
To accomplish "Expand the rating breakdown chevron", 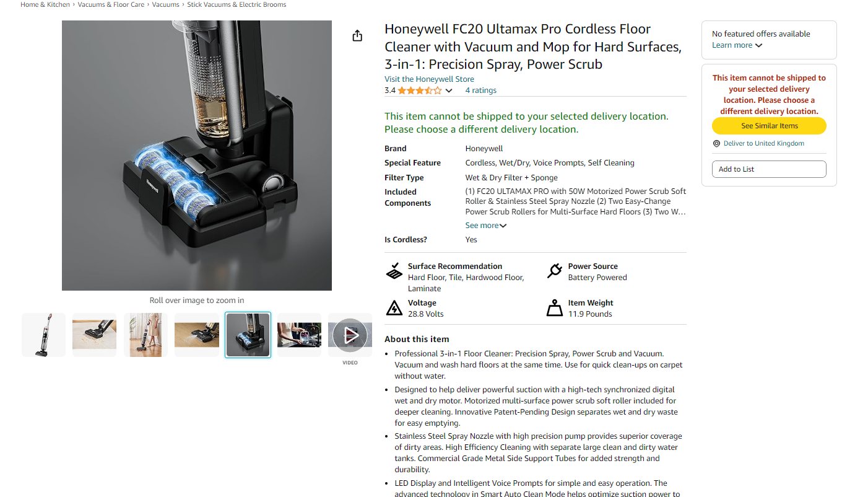I will [449, 90].
